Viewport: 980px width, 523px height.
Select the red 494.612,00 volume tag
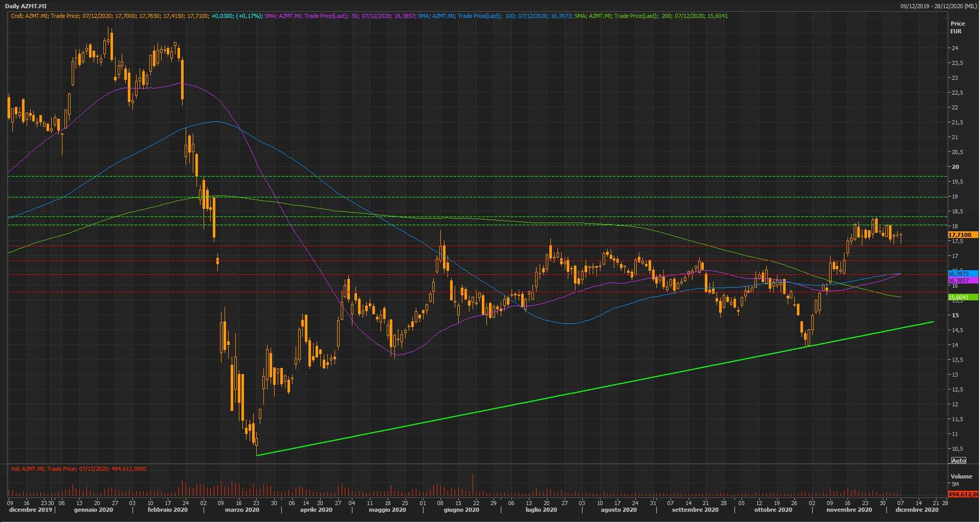point(962,494)
